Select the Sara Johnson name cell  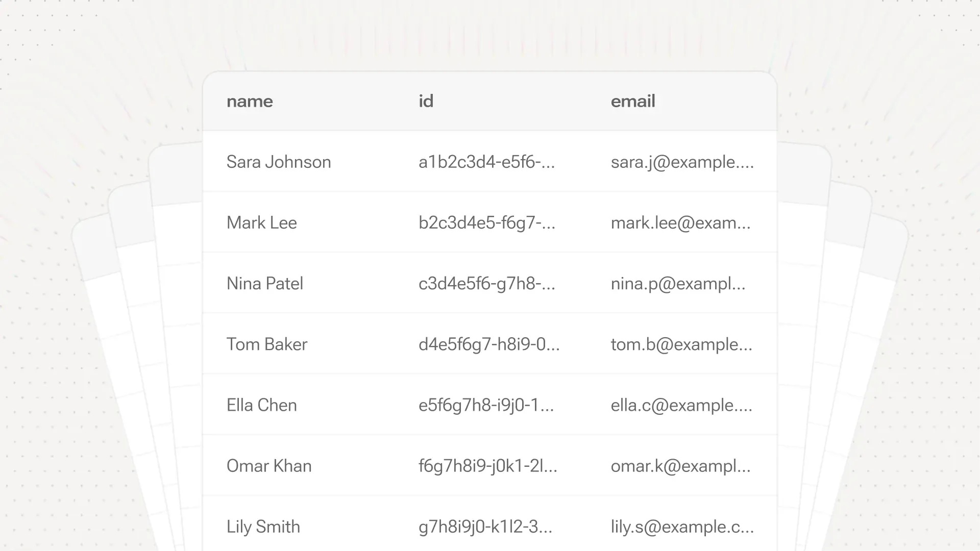coord(279,162)
